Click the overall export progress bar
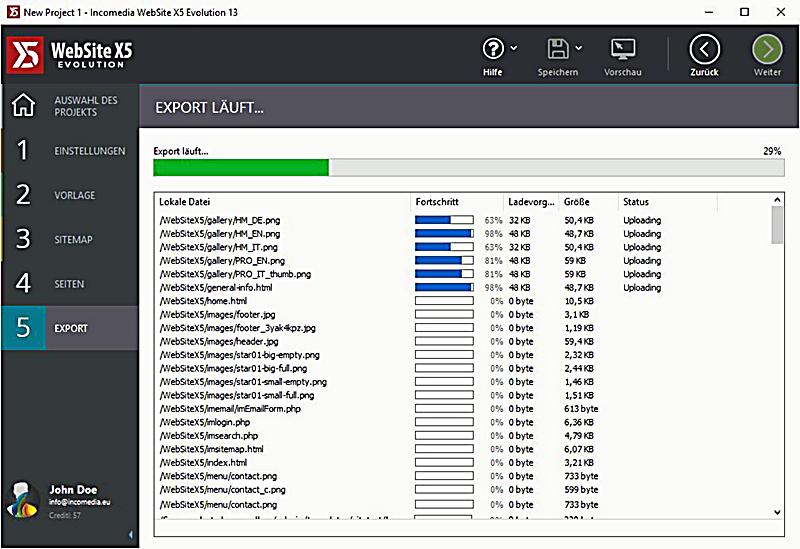 coord(469,167)
